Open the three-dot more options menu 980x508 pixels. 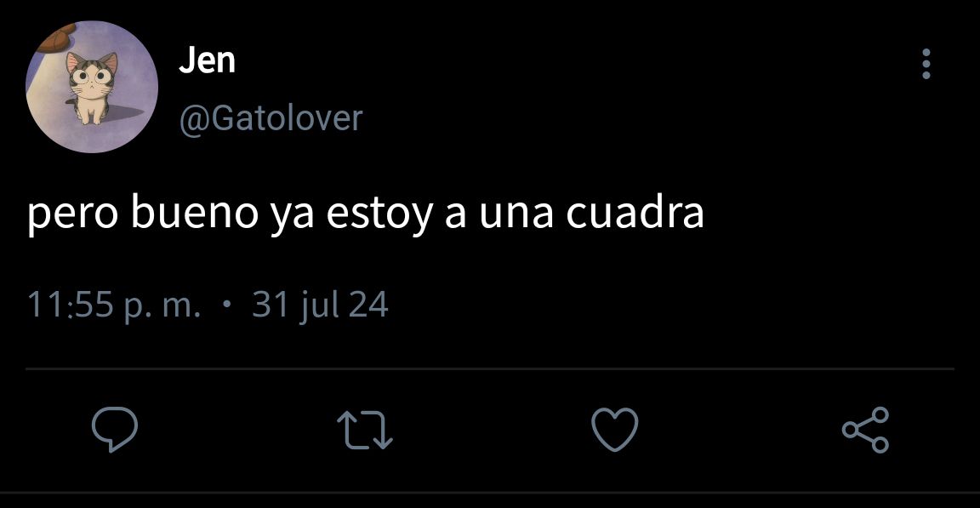click(x=926, y=64)
